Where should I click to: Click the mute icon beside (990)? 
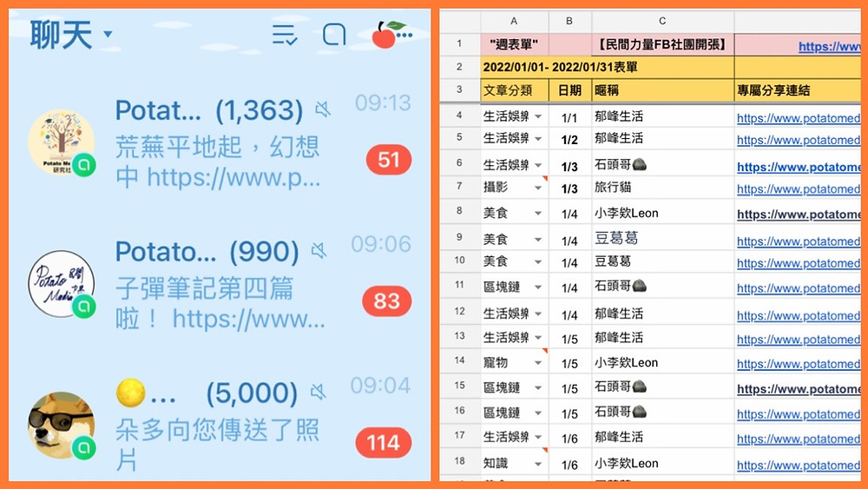(319, 251)
